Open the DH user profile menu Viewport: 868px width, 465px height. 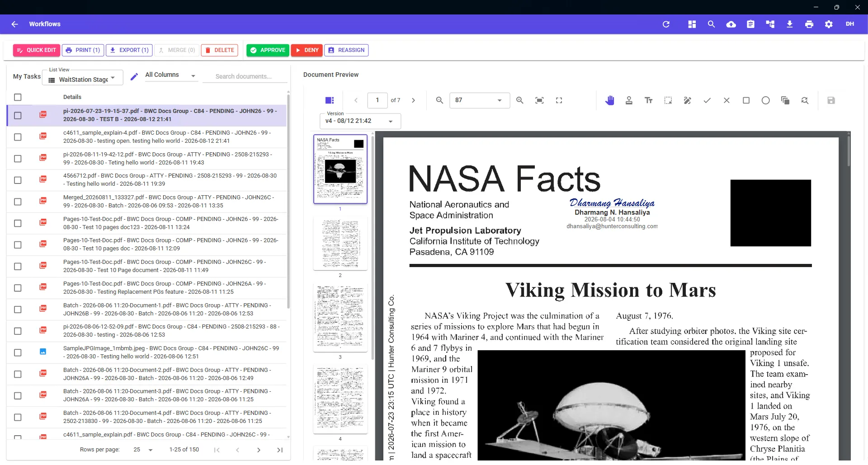pyautogui.click(x=850, y=24)
